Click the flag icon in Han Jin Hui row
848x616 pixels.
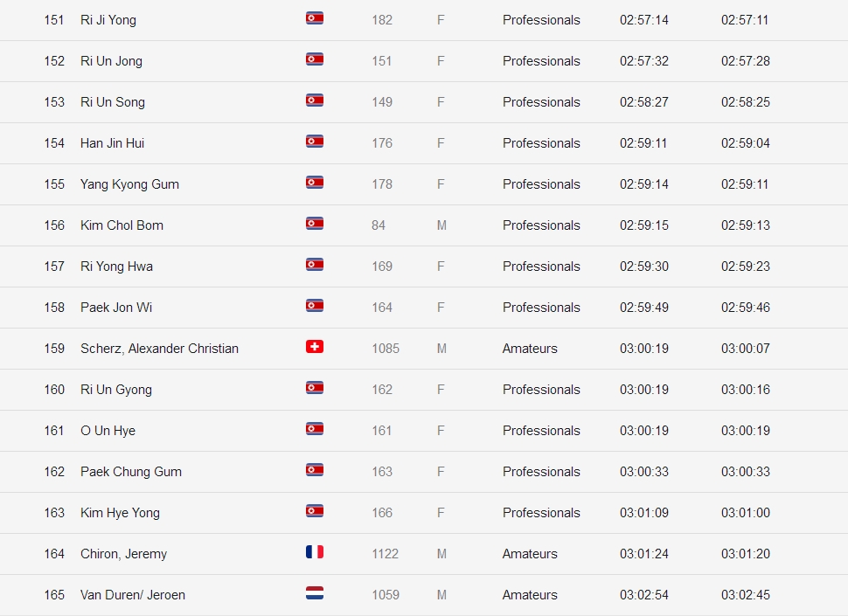click(x=315, y=142)
